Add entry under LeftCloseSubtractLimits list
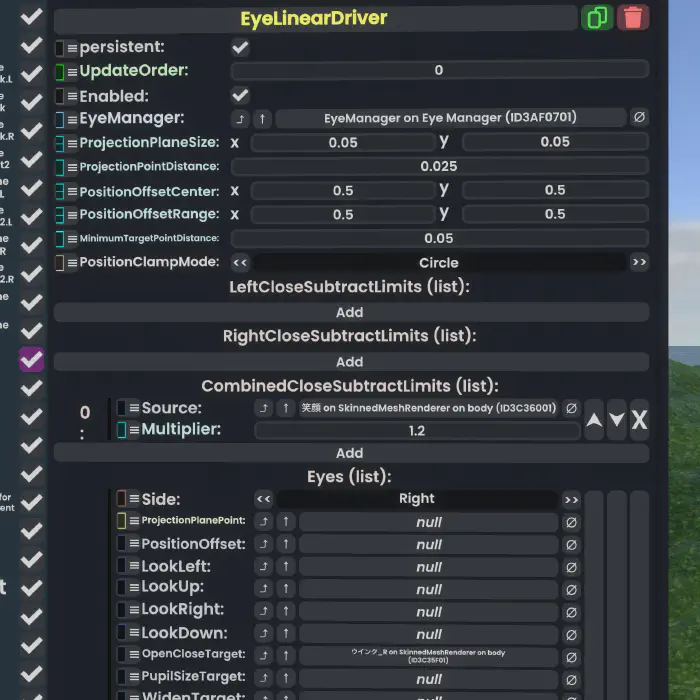 coord(349,312)
